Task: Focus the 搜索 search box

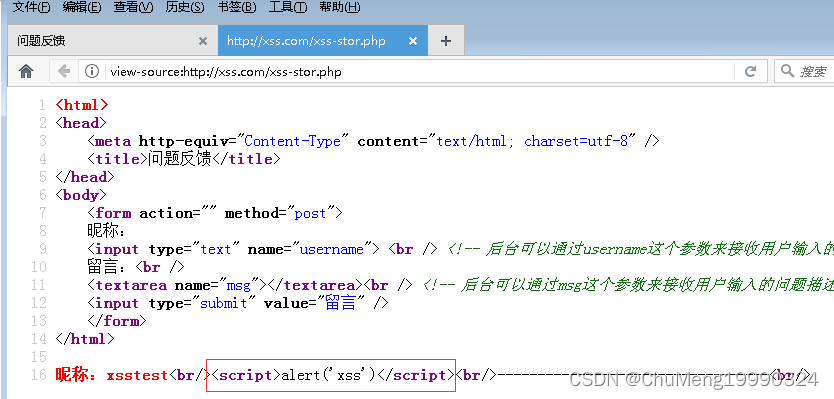Action: (x=814, y=71)
